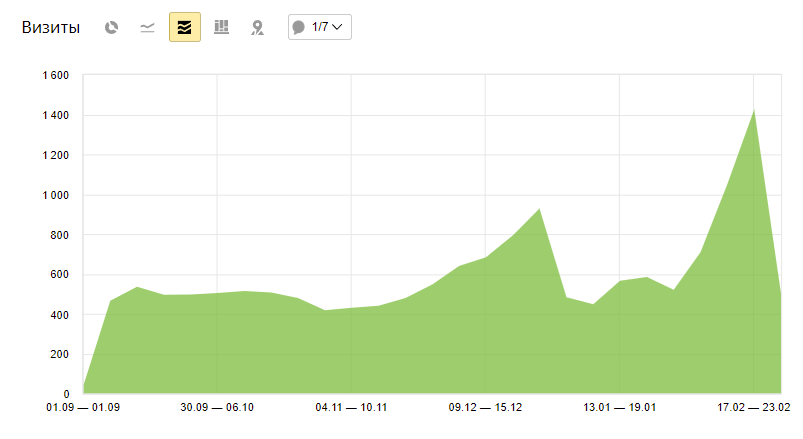Click the 1 000 y-axis value

pyautogui.click(x=54, y=195)
